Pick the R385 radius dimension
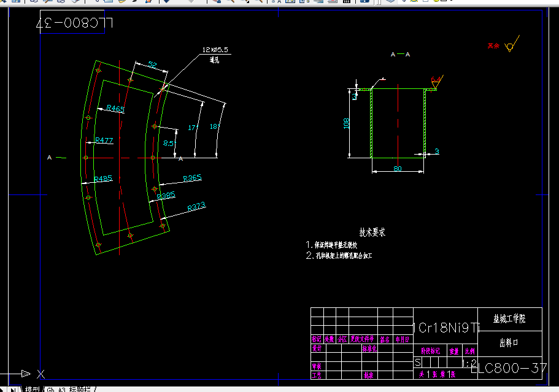 [x=166, y=195]
